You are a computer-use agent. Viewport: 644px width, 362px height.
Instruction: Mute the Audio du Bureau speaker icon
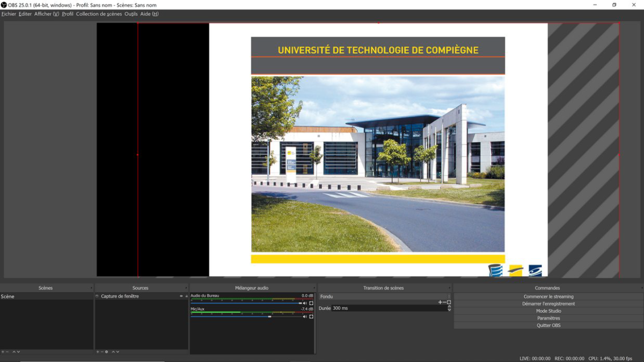305,303
